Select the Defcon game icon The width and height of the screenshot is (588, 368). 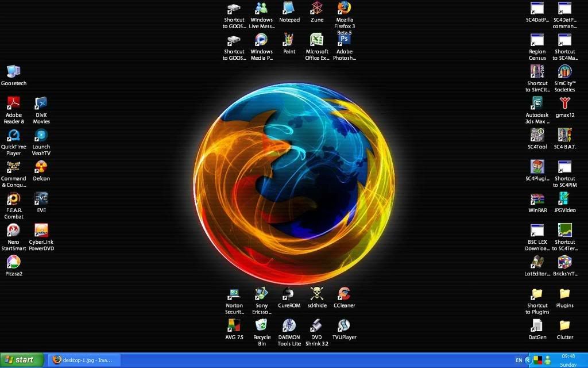click(41, 167)
